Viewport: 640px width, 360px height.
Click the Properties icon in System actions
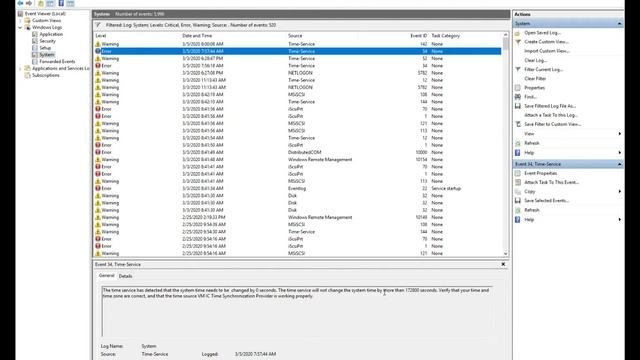click(518, 88)
